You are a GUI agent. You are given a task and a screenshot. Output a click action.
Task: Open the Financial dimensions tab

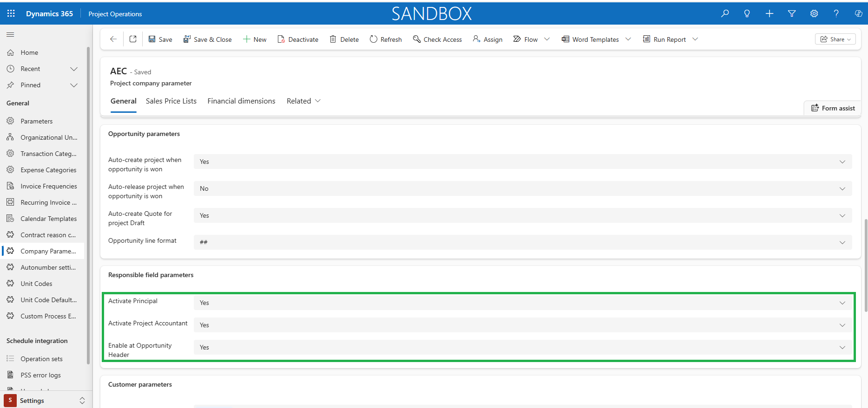(x=241, y=101)
